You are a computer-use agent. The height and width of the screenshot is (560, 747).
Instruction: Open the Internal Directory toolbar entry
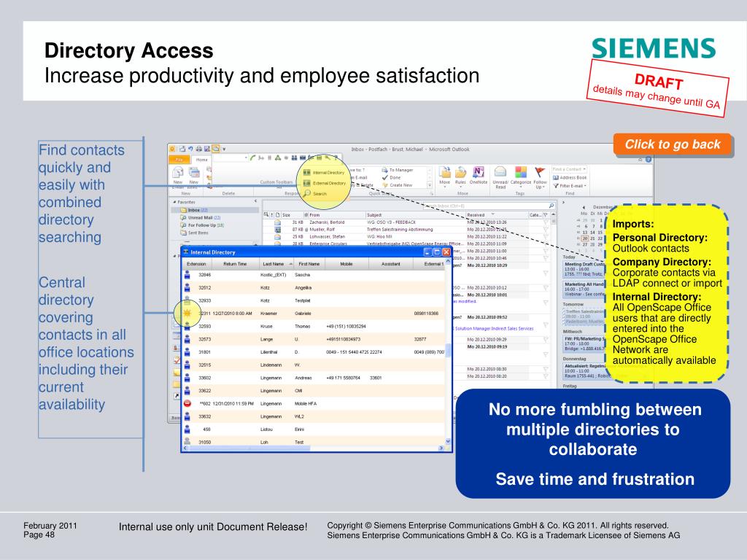(x=325, y=173)
